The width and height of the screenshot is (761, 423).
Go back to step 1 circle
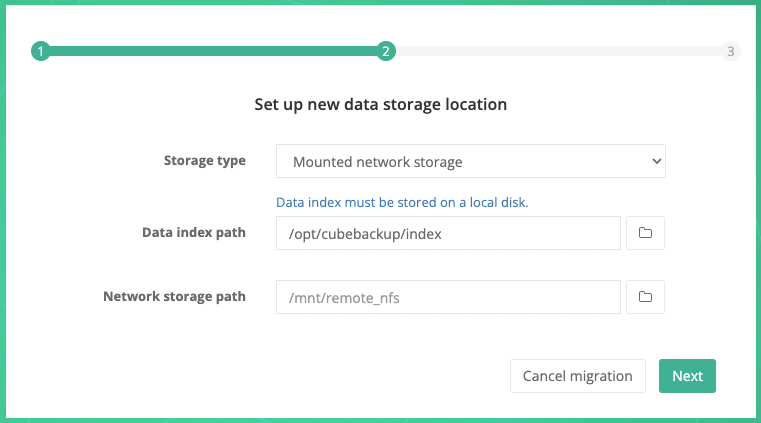coord(40,51)
